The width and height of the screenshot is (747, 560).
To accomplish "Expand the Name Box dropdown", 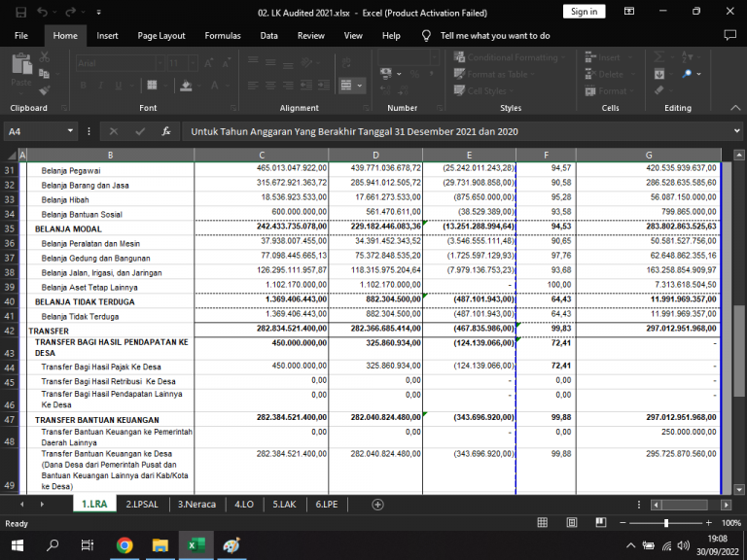I will (71, 131).
